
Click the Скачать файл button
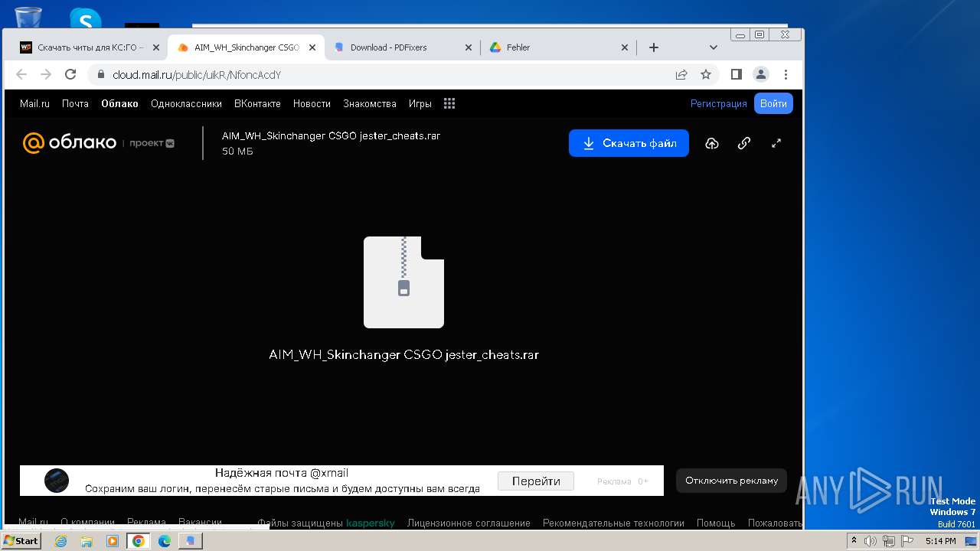tap(629, 143)
